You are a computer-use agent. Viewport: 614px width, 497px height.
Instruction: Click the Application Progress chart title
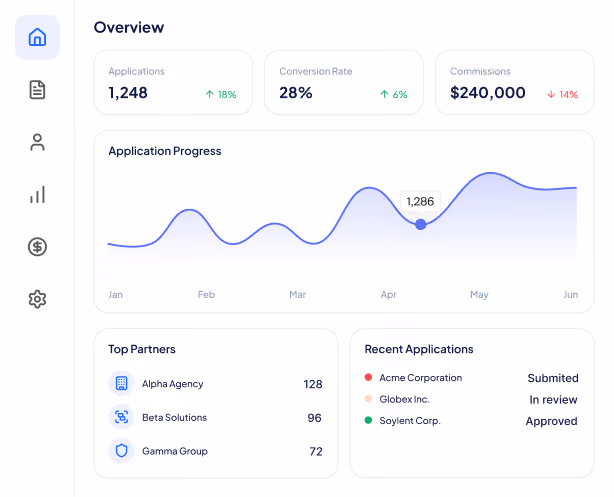[165, 151]
